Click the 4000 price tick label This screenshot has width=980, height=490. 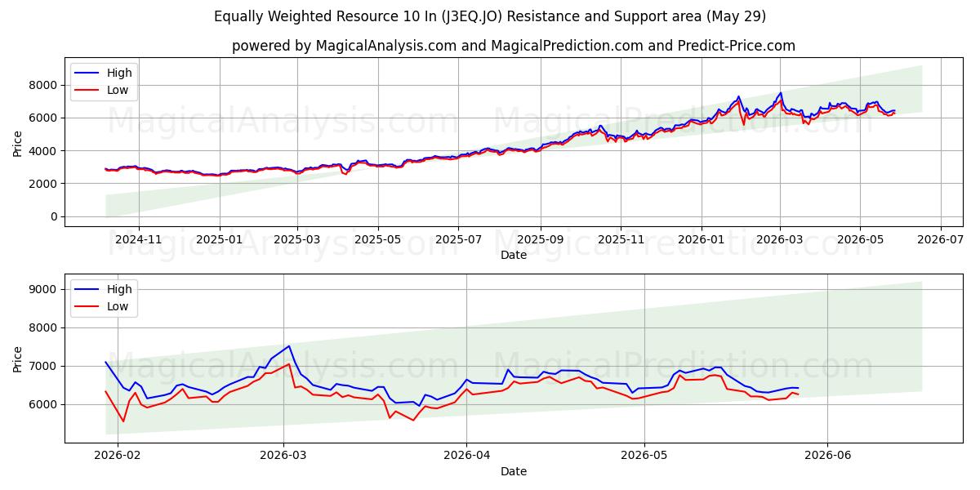tap(45, 151)
